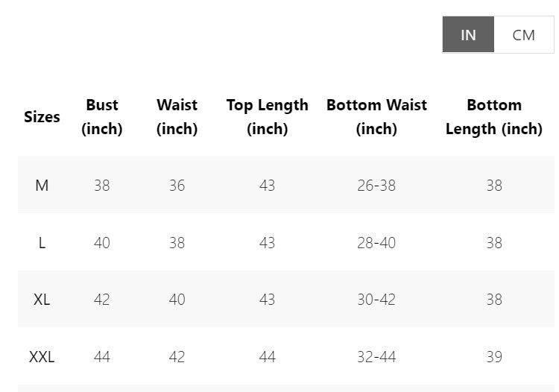Click the 26-38 bottom waist cell
Screen dimensions: 559x392
pyautogui.click(x=376, y=186)
